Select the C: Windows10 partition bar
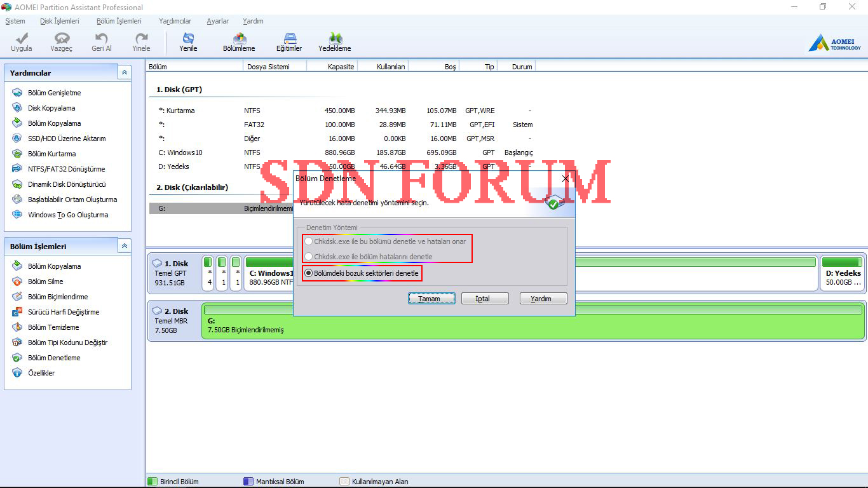Image resolution: width=868 pixels, height=488 pixels. pos(530,273)
